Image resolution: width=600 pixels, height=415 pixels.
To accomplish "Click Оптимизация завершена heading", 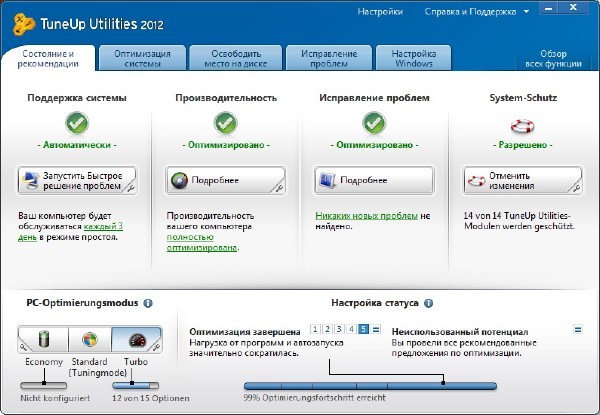I will click(245, 332).
